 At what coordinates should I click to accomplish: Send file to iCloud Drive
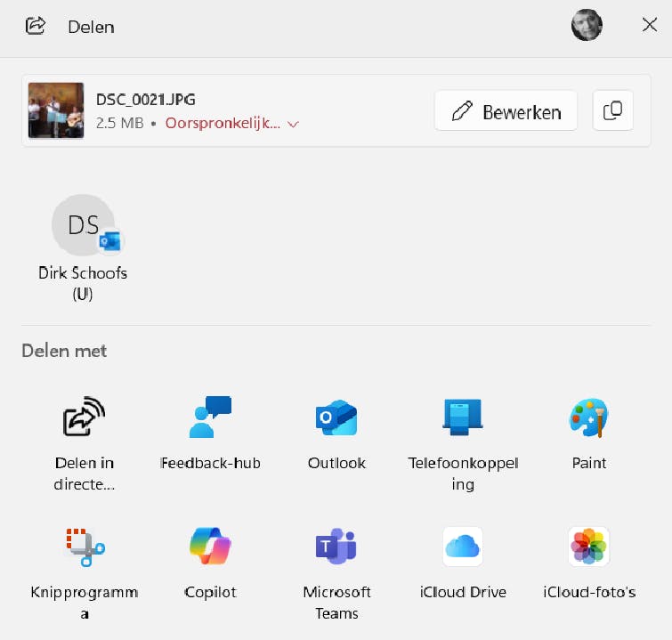[463, 563]
